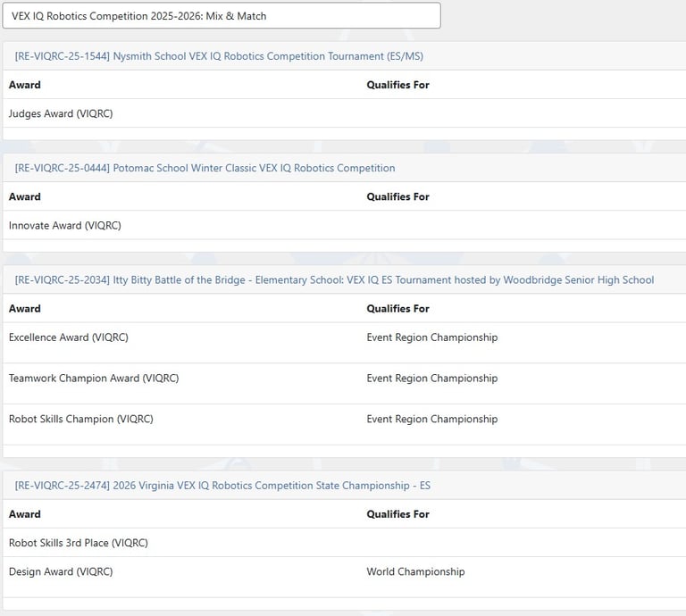Viewport: 686px width, 616px height.
Task: Click the Award header in Virginia State Championship table
Action: click(24, 514)
